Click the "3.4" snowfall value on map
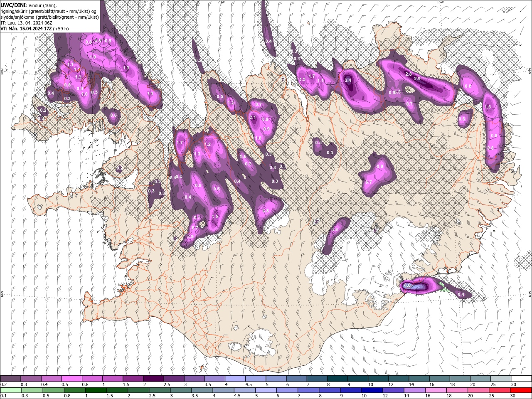Viewport: 532px width, 399px height. [x=348, y=80]
